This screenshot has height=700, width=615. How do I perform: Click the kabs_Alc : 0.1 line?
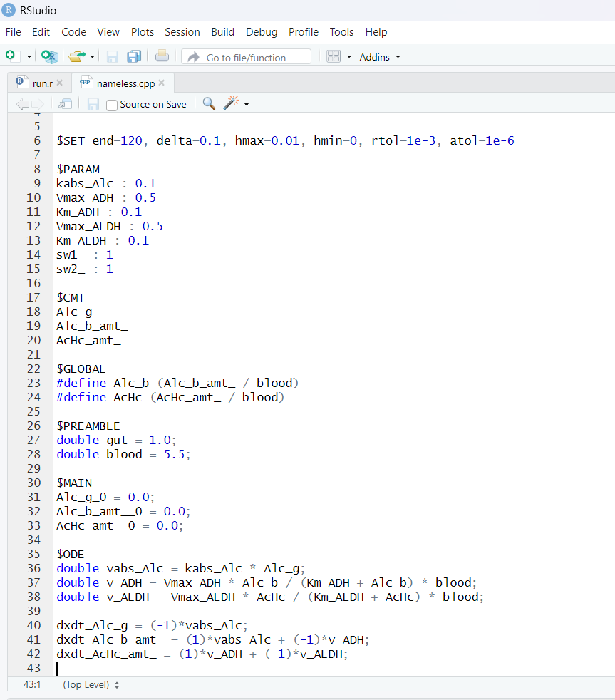pyautogui.click(x=106, y=183)
